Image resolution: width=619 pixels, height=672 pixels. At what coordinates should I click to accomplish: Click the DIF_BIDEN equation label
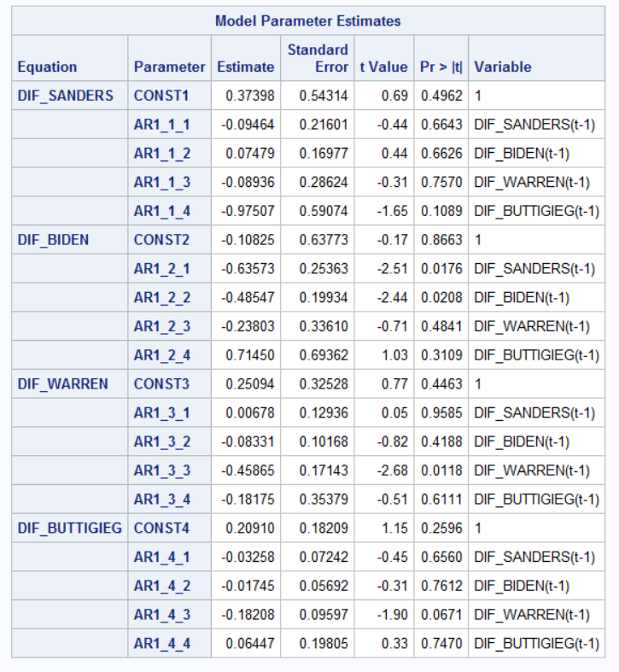53,240
